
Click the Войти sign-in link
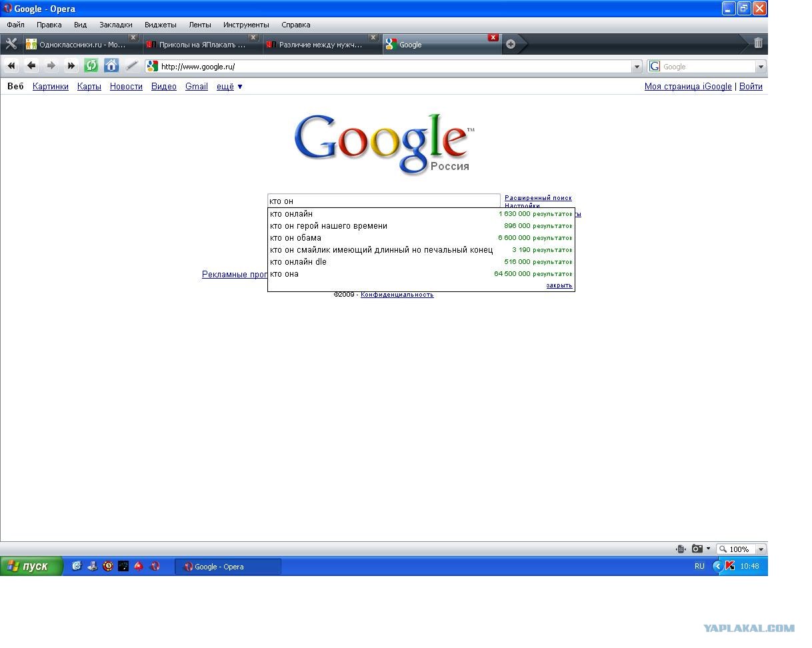(x=751, y=86)
